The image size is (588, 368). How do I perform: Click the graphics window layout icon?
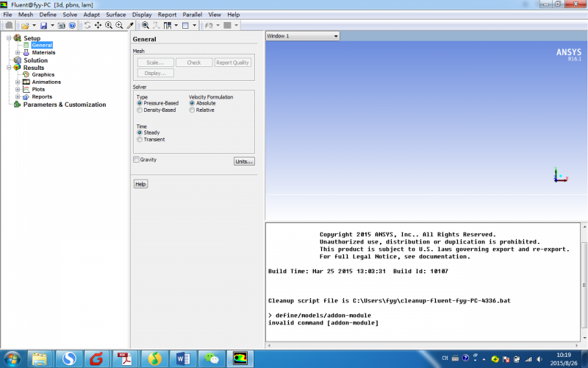(x=185, y=25)
